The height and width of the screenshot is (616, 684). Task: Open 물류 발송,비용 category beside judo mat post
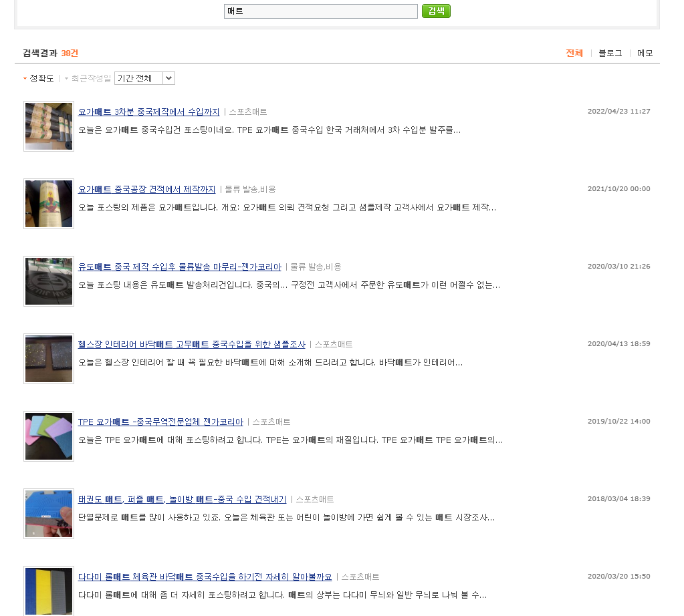(x=316, y=267)
